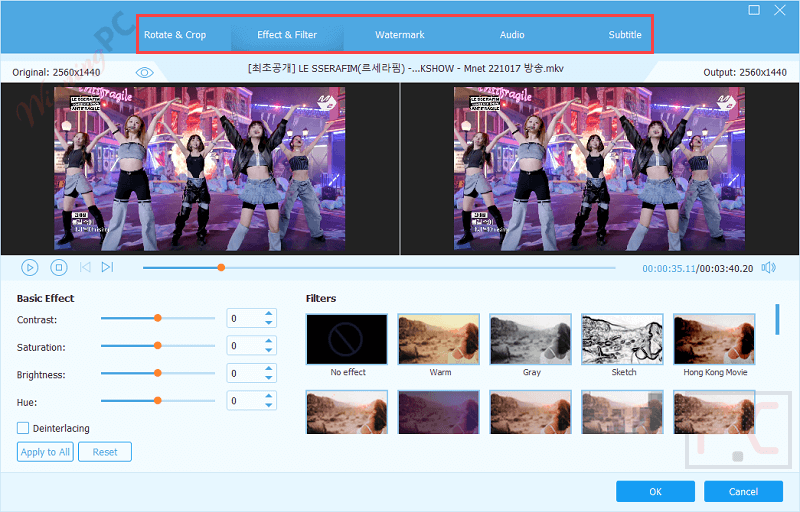Open the Effect & Filter tab
This screenshot has width=800, height=512.
287,35
